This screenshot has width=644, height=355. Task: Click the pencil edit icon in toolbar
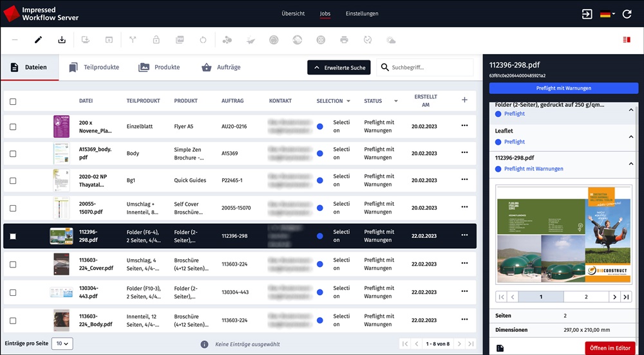(38, 40)
